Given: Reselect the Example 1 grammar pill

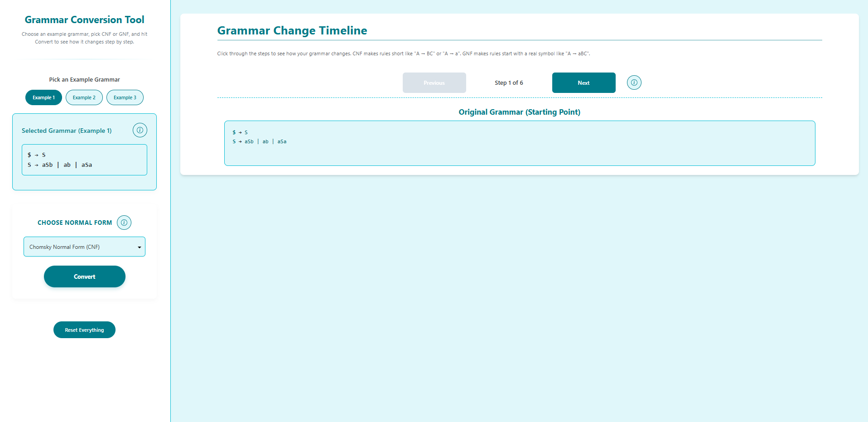Looking at the screenshot, I should [x=43, y=97].
